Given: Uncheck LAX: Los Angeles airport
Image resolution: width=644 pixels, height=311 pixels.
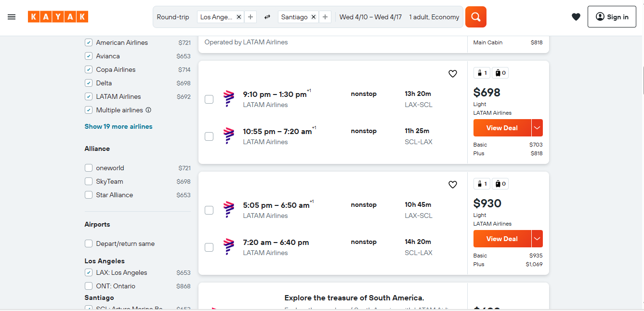Looking at the screenshot, I should coord(89,272).
